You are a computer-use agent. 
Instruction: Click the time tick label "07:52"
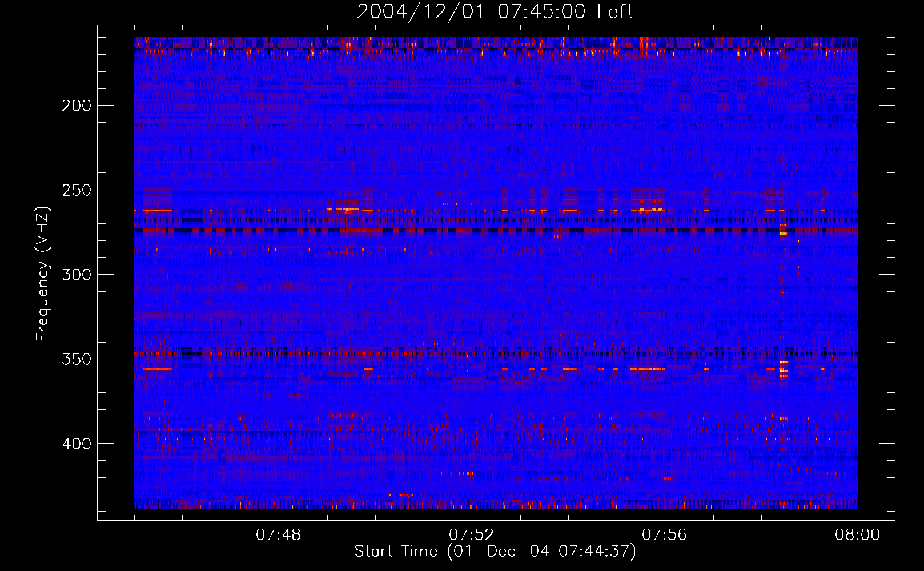pyautogui.click(x=471, y=535)
